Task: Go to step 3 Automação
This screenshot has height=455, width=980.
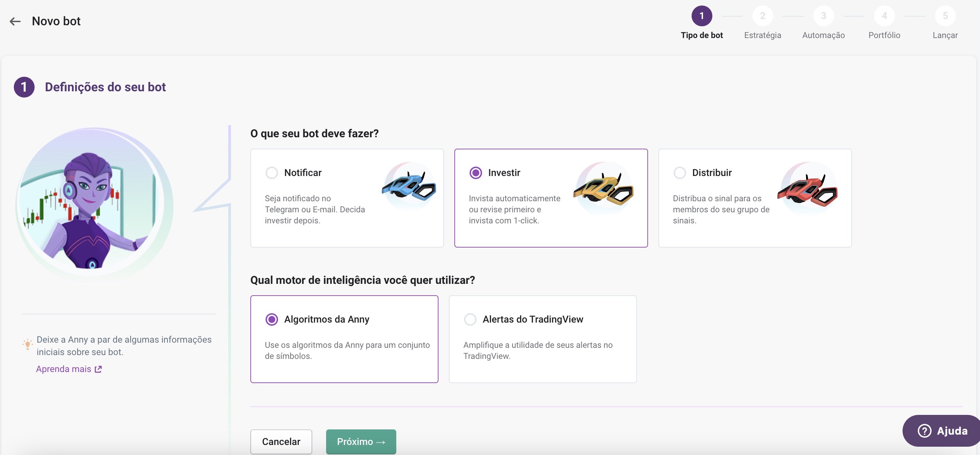Action: click(x=823, y=23)
